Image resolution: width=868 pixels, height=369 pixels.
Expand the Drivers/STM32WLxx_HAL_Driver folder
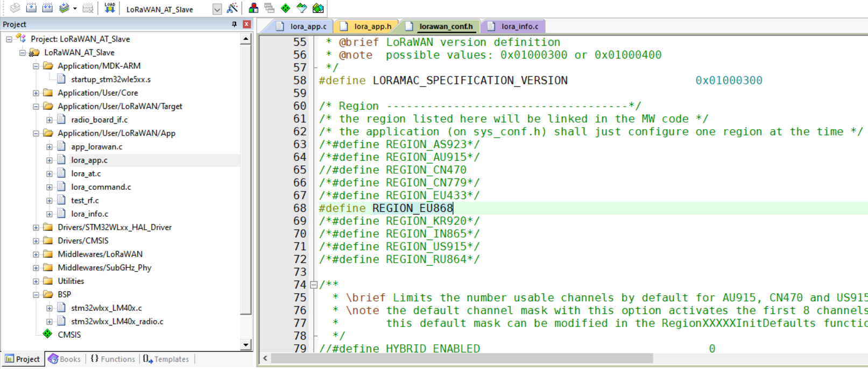pyautogui.click(x=36, y=228)
